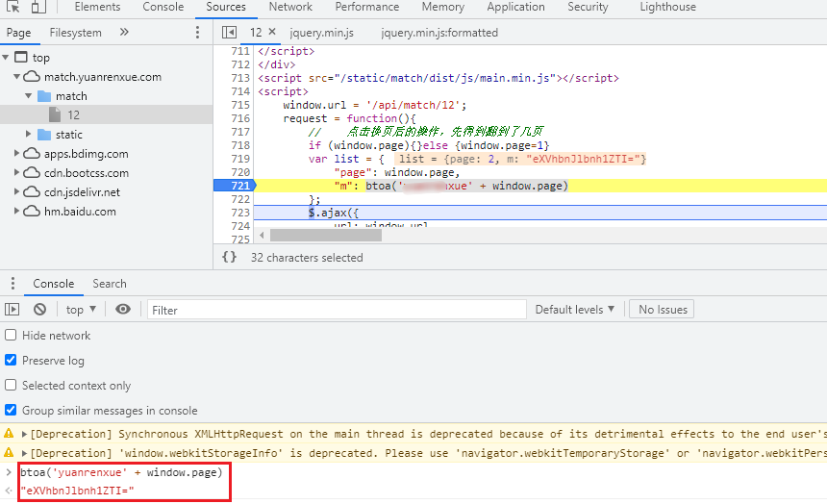Collapse the match folder

(29, 96)
